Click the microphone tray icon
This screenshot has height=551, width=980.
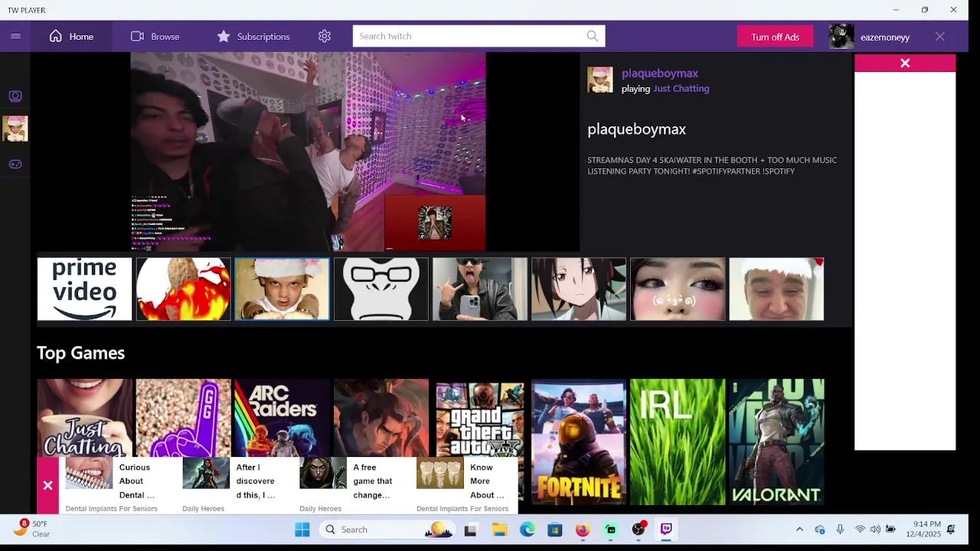tap(840, 530)
